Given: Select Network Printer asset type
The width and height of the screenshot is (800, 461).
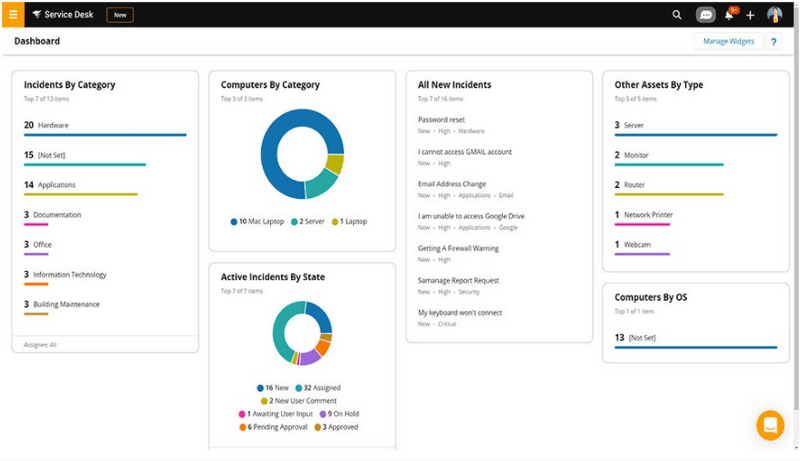Looking at the screenshot, I should (x=649, y=215).
